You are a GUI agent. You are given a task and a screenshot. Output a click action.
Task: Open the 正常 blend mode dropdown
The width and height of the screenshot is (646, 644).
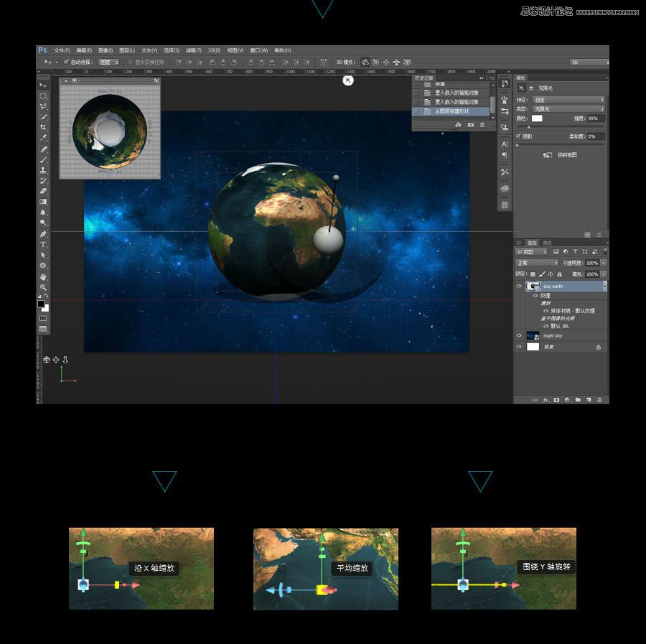coord(537,263)
